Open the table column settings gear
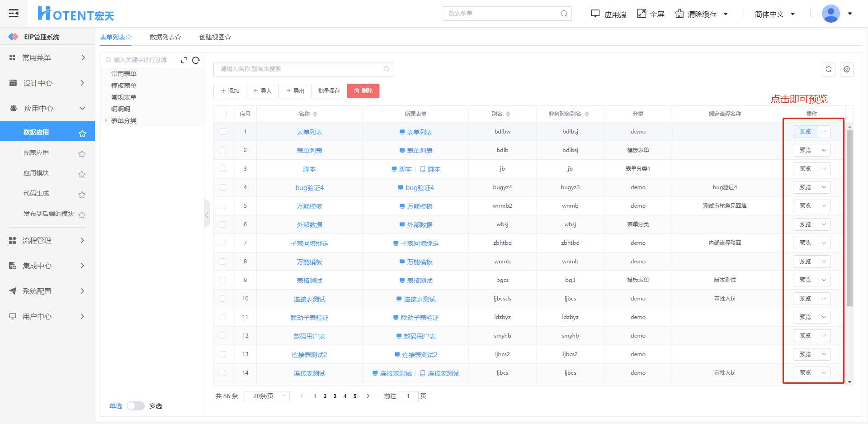Image resolution: width=868 pixels, height=424 pixels. pos(846,69)
